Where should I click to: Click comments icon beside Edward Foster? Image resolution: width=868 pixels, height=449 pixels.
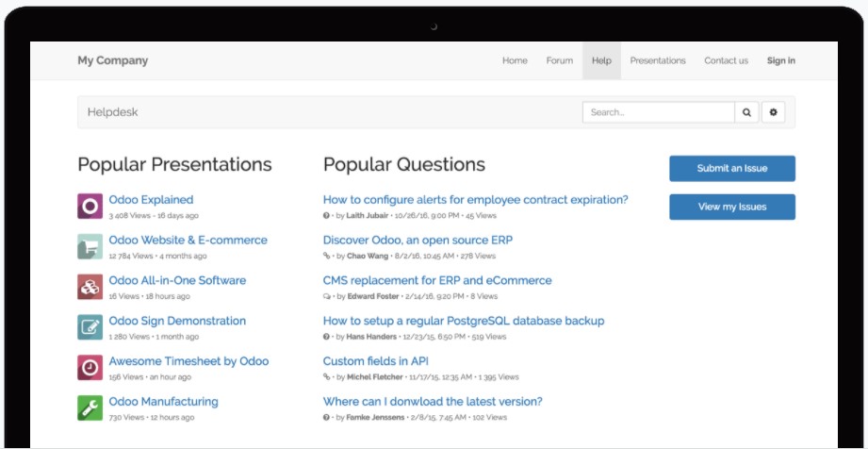pos(327,296)
